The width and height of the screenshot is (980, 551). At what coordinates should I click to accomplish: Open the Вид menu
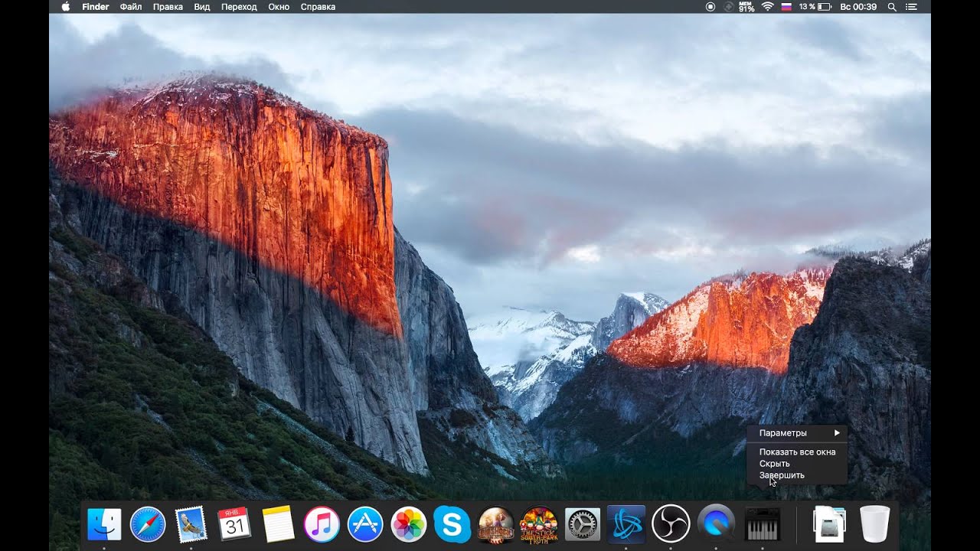click(202, 6)
